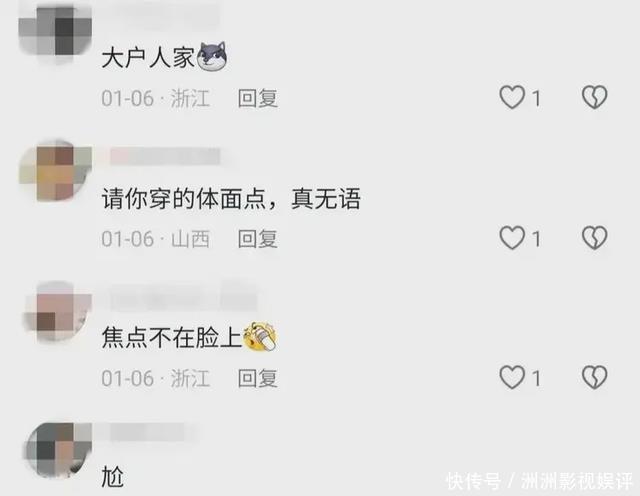Dislike the 焦点不在脸上 comment
The height and width of the screenshot is (496, 640).
point(594,377)
